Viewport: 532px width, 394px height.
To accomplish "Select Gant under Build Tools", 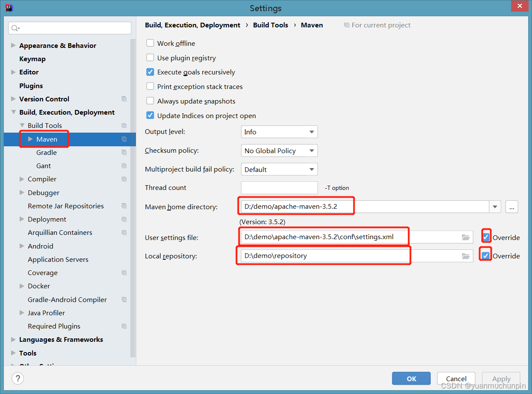I will pos(44,166).
